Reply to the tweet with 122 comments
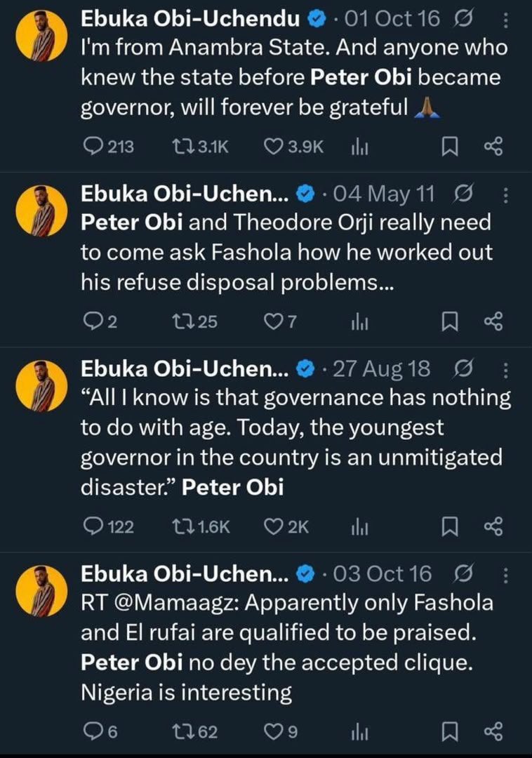 point(108,526)
